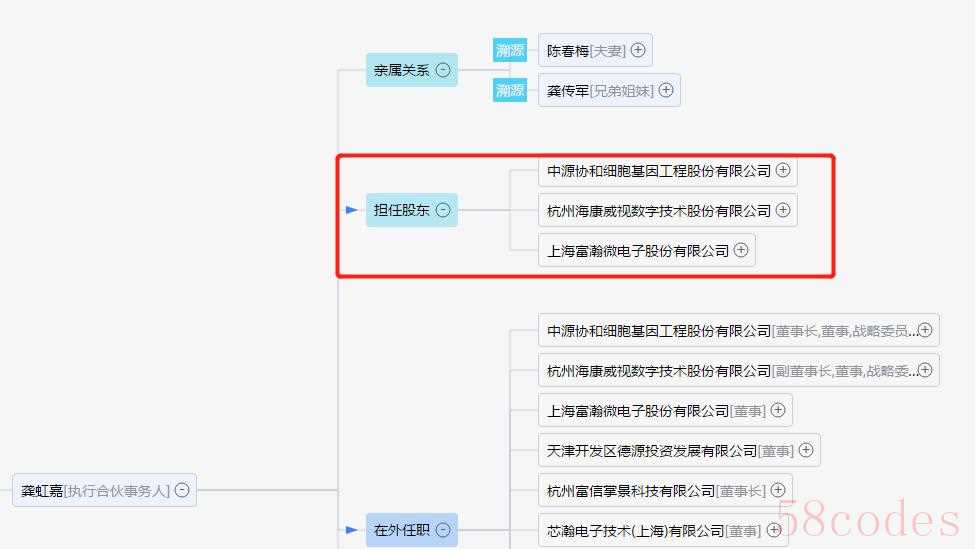Open 杭州富信掌景科技有限公司[董事长] entry

[665, 490]
